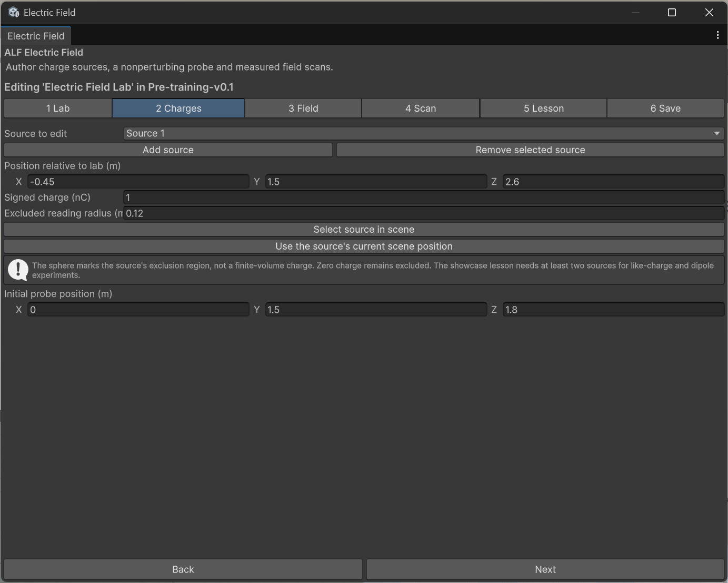Click the 'Signed charge (nC)' label
The image size is (728, 583).
coord(47,197)
